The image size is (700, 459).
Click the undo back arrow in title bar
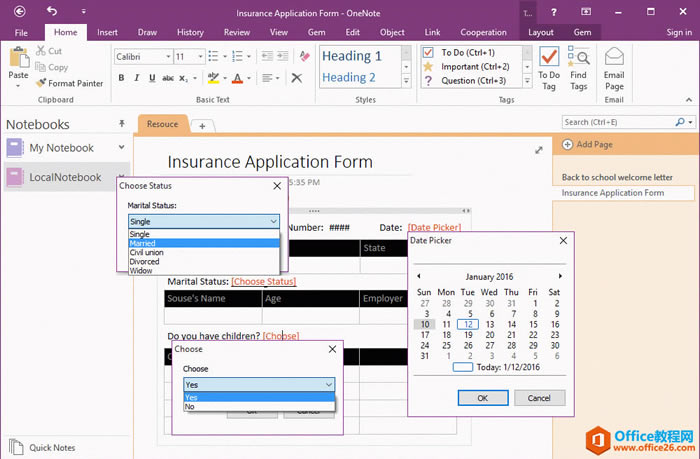52,12
